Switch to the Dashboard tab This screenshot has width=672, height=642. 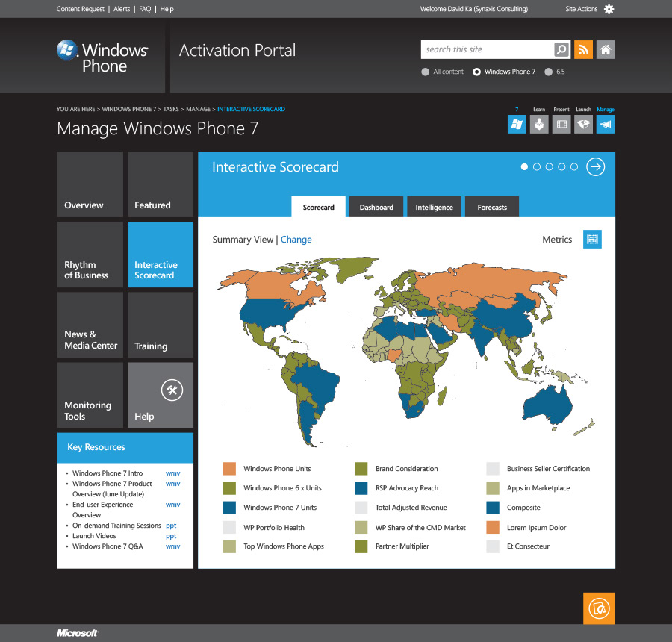coord(376,207)
